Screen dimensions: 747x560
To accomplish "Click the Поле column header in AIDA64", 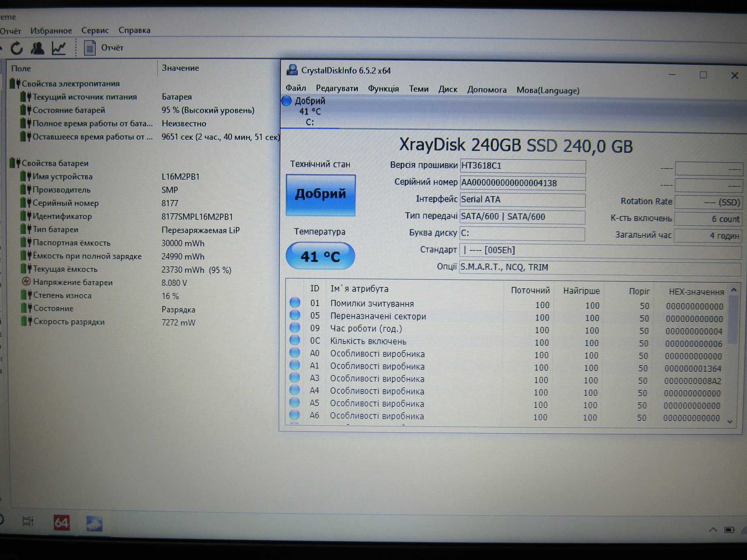I will [x=21, y=68].
